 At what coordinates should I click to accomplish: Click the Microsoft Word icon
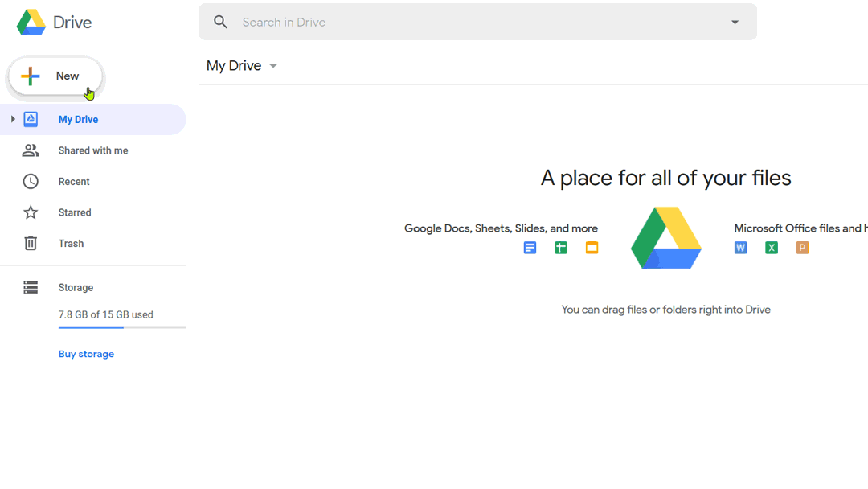(739, 248)
